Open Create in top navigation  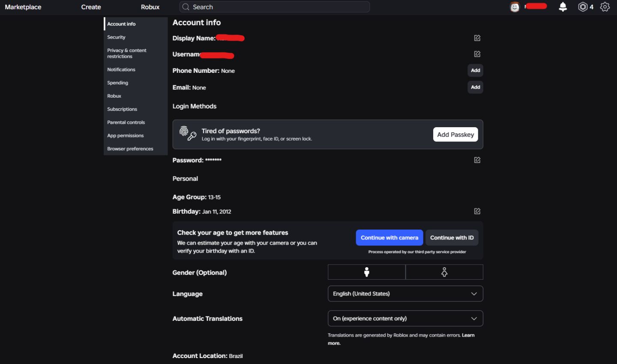coord(91,7)
